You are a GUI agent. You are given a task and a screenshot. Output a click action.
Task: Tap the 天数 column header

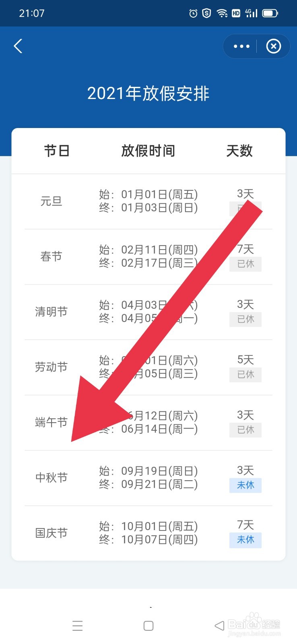[239, 151]
